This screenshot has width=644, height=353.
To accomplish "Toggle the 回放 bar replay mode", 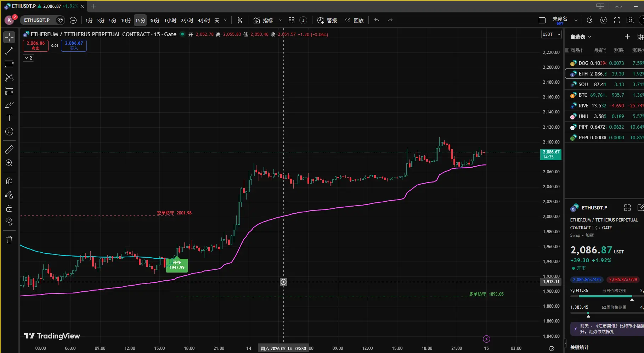I will click(354, 20).
